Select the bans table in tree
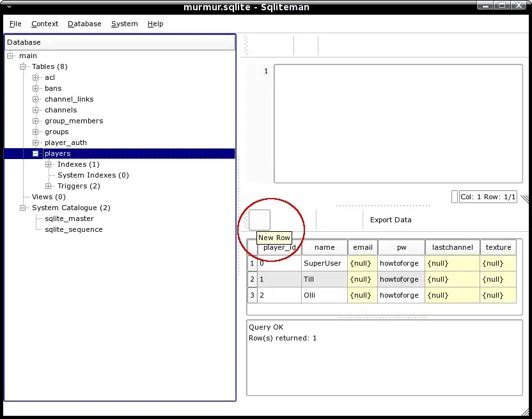This screenshot has height=419, width=532. (x=53, y=88)
